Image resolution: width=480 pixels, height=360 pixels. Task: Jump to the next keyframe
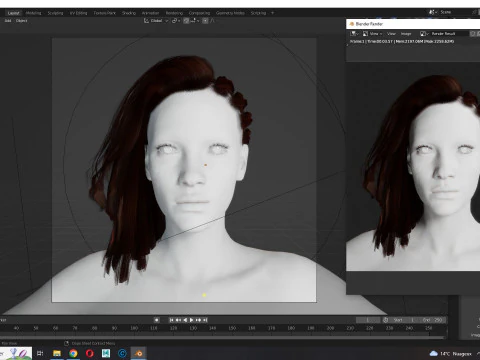tap(198, 320)
